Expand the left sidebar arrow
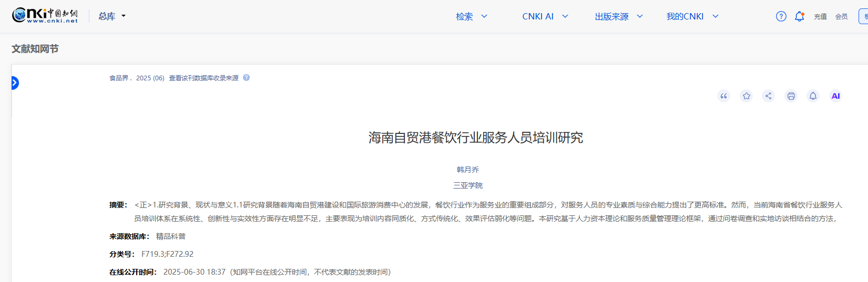This screenshot has width=868, height=282. (15, 83)
